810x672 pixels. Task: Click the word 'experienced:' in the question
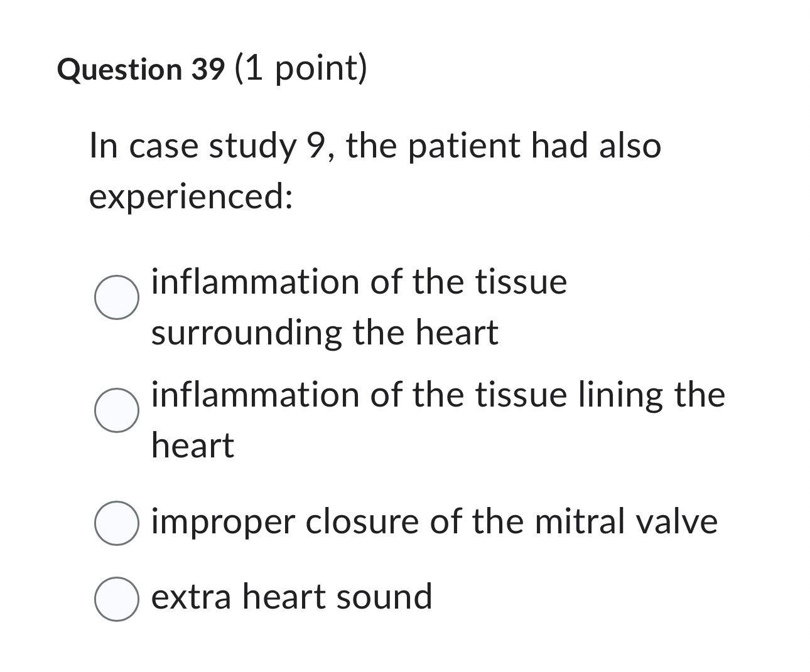click(x=190, y=196)
